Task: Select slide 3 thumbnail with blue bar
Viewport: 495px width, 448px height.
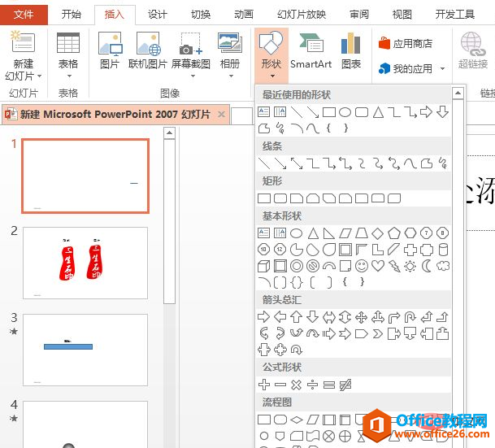Action: click(x=85, y=350)
